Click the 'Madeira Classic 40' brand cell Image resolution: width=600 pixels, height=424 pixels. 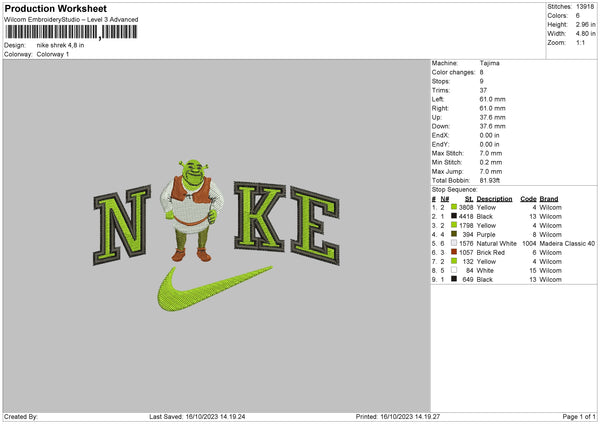pos(567,243)
